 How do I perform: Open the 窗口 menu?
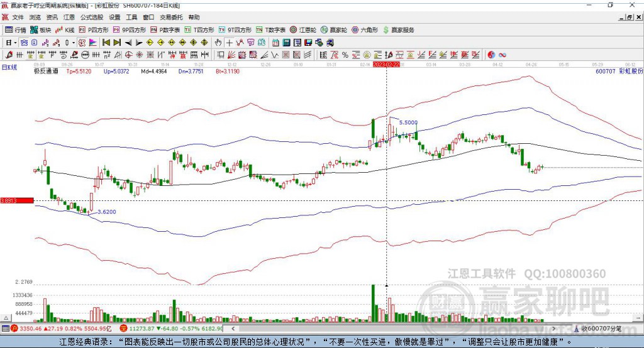tap(148, 17)
